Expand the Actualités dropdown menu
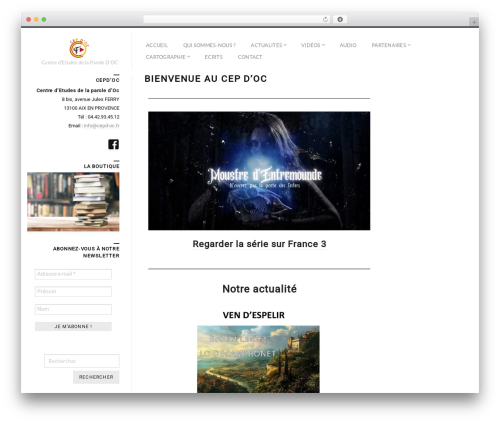This screenshot has width=500, height=423. [268, 45]
